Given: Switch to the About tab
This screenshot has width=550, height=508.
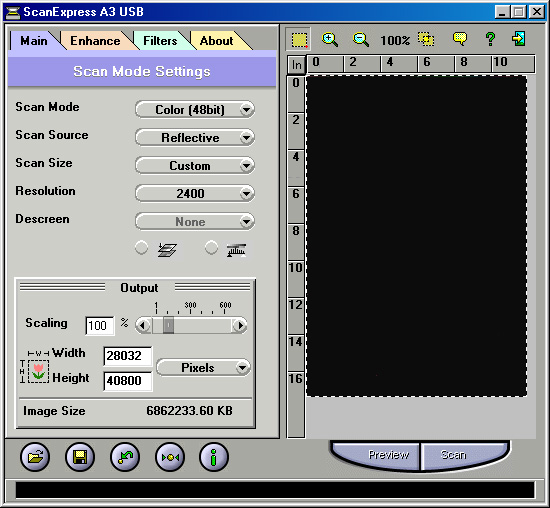Looking at the screenshot, I should coord(216,41).
